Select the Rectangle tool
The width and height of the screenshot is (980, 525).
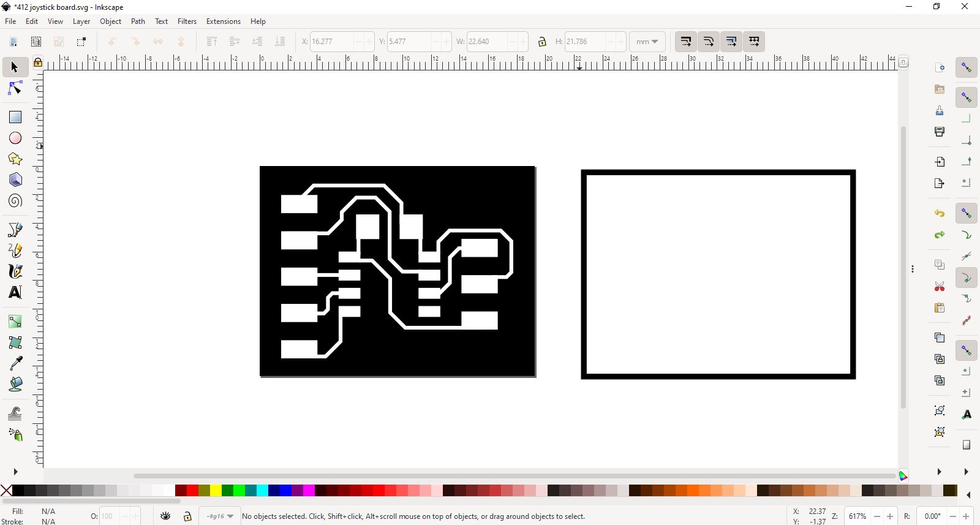(x=15, y=117)
